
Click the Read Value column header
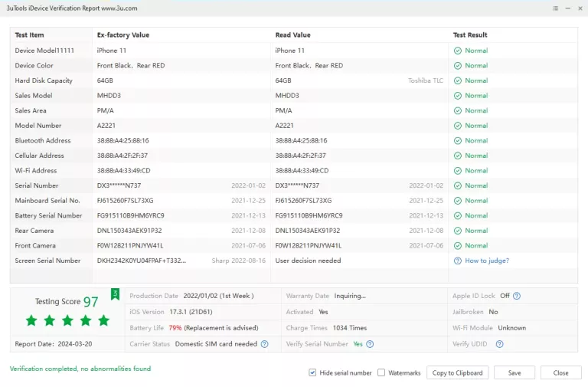(x=293, y=35)
